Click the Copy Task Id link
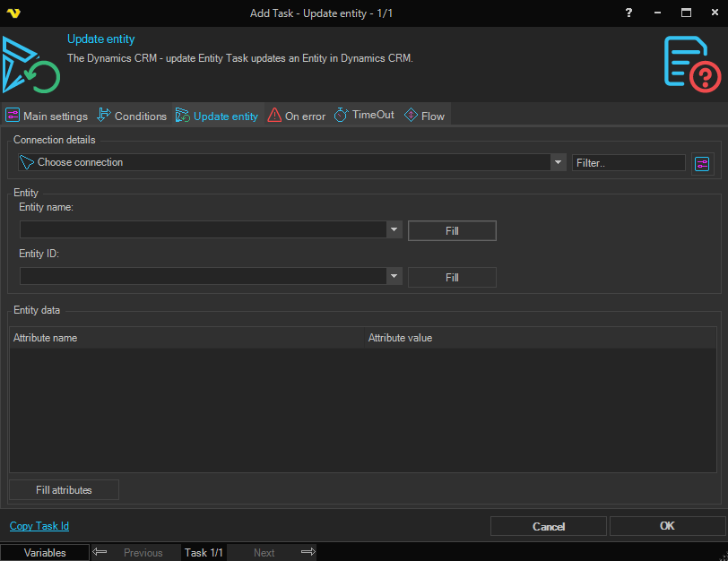Screen dimensions: 728x561 39,526
